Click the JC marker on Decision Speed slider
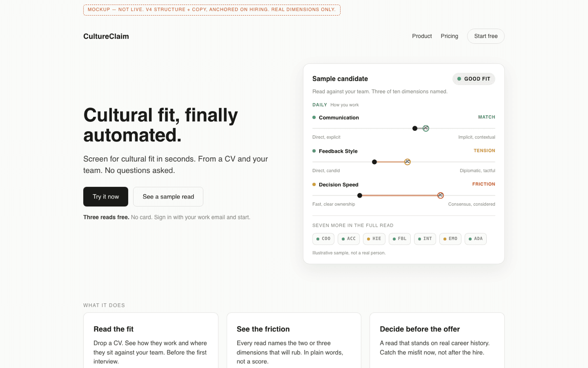 (x=441, y=195)
